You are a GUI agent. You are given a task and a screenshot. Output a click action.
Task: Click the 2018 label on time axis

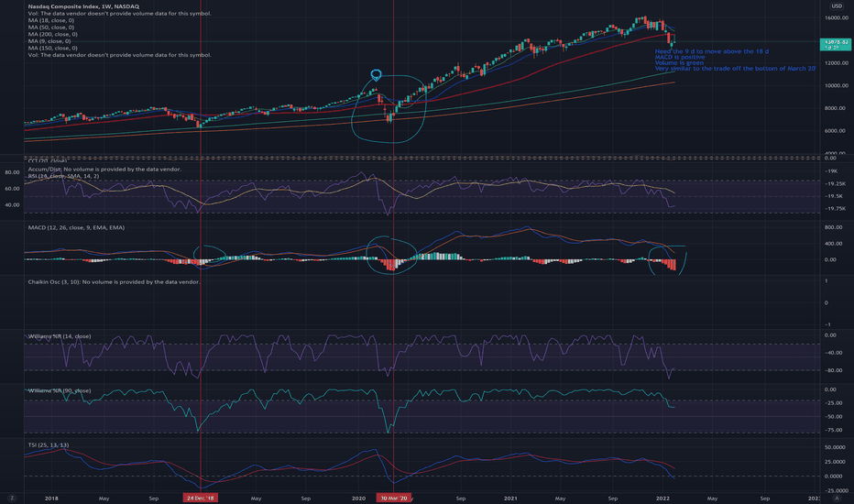(51, 498)
